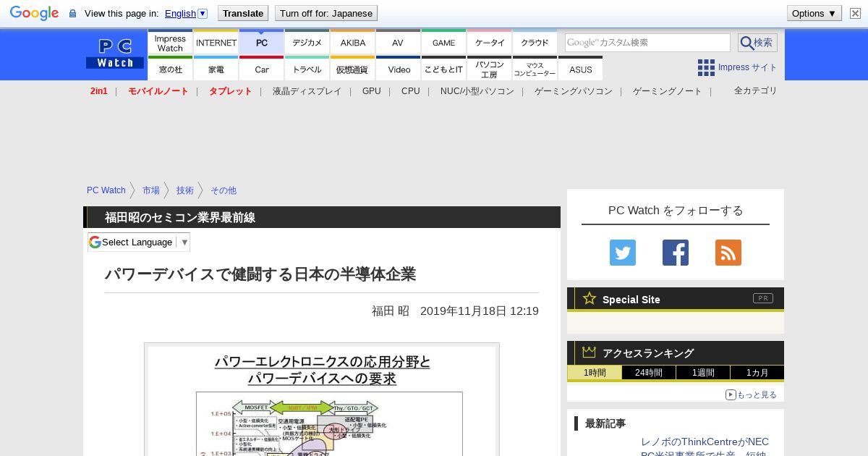Select the PC tab

pyautogui.click(x=262, y=42)
